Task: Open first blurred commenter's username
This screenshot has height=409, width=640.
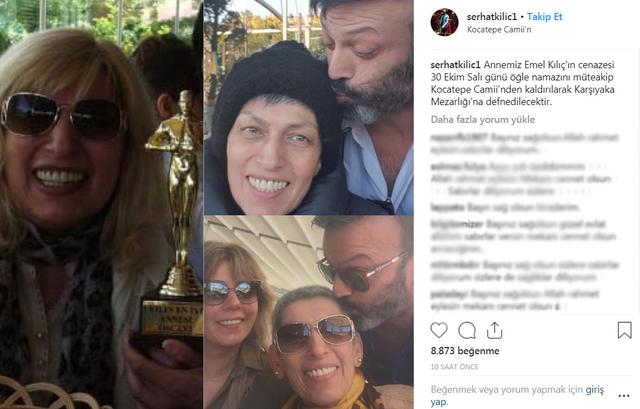Action: (x=459, y=138)
